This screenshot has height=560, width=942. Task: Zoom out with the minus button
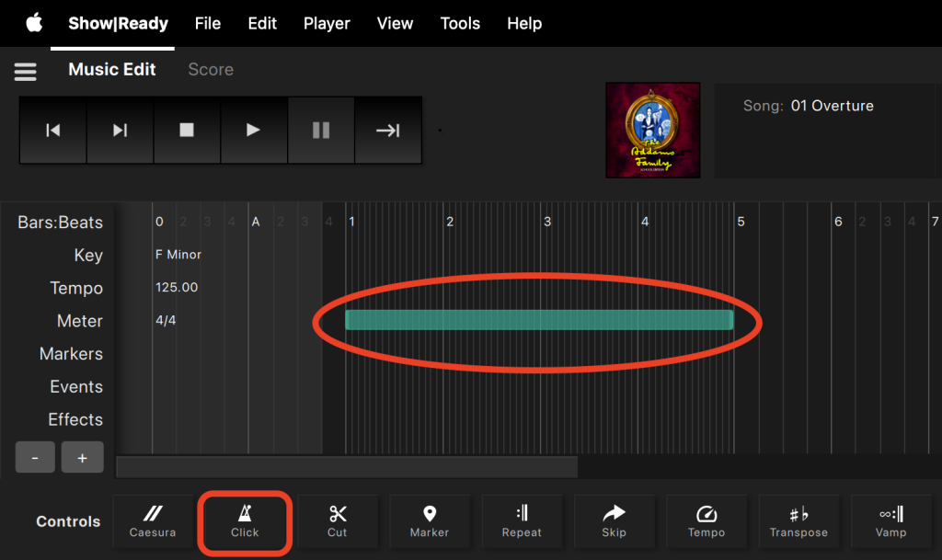(x=36, y=457)
